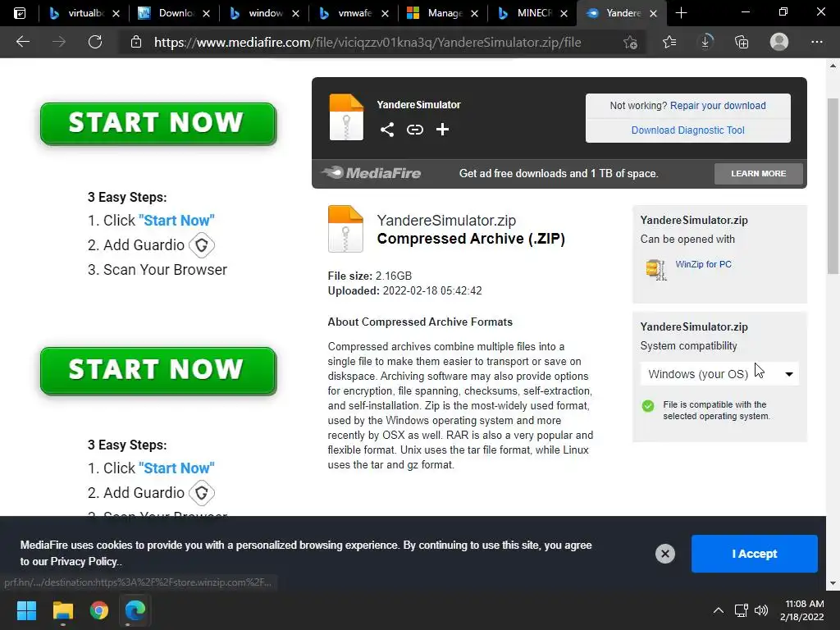
Task: Show hidden system tray icons
Action: pos(719,610)
